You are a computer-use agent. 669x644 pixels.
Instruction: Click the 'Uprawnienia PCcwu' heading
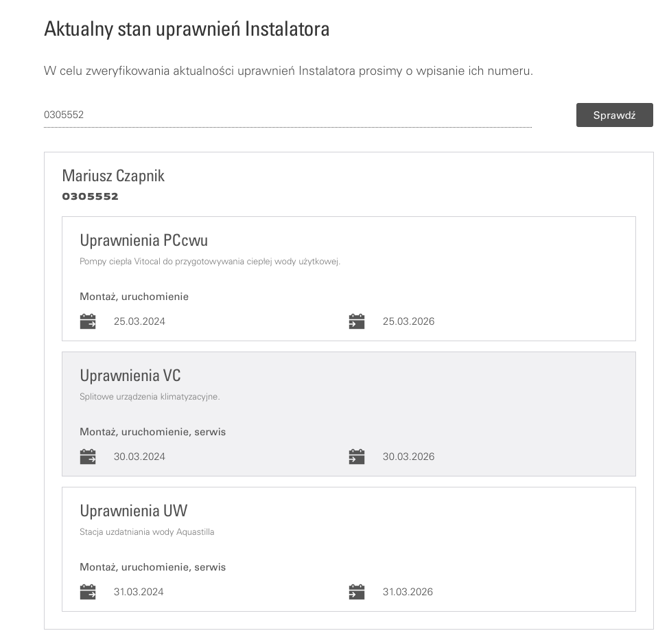pos(144,240)
